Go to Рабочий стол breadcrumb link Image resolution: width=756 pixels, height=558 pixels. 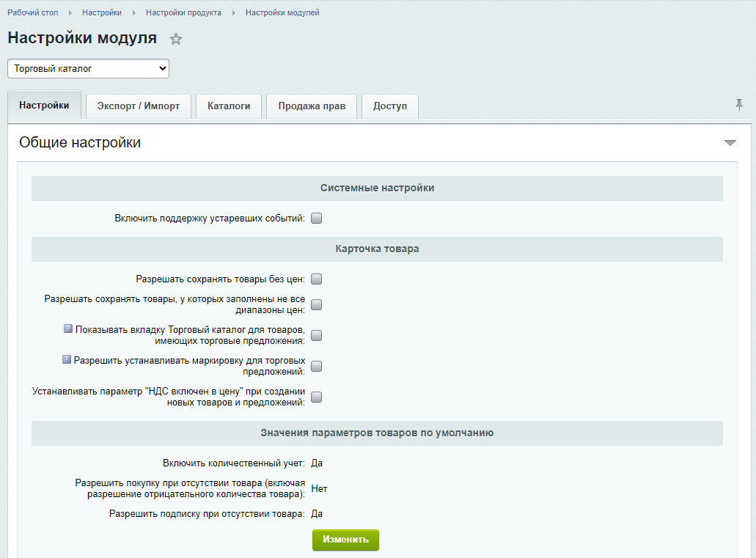[x=33, y=12]
